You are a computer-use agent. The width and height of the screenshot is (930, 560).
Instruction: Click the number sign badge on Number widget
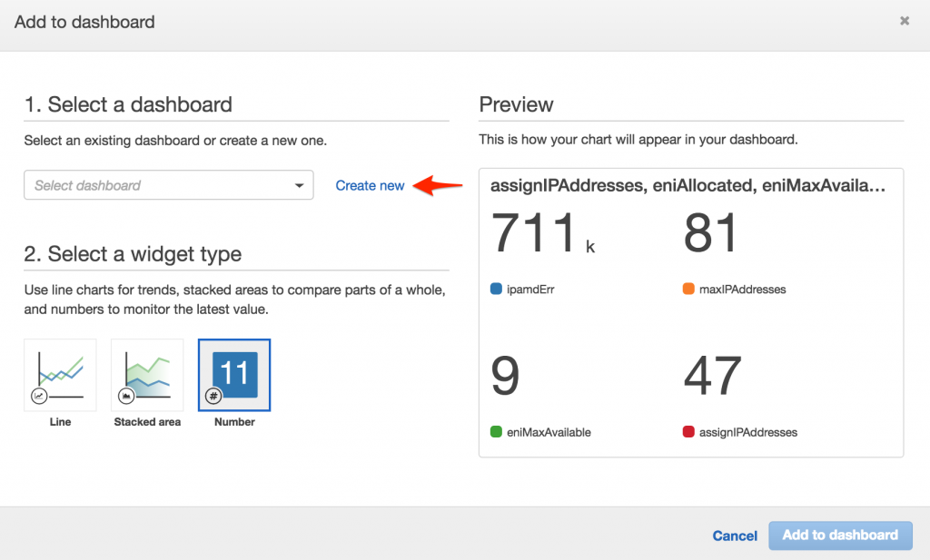(x=212, y=397)
